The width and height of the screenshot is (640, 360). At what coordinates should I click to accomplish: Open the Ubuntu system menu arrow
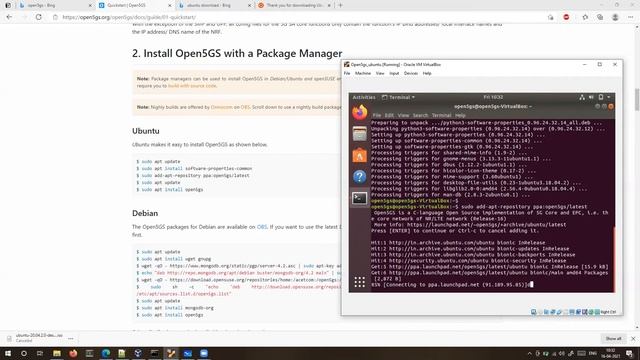[x=609, y=97]
